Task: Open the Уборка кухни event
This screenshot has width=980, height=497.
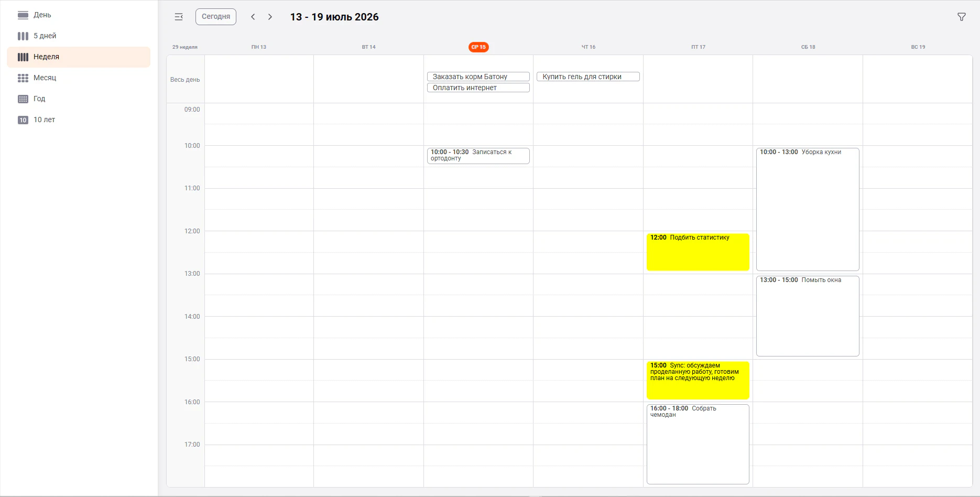Action: (808, 209)
